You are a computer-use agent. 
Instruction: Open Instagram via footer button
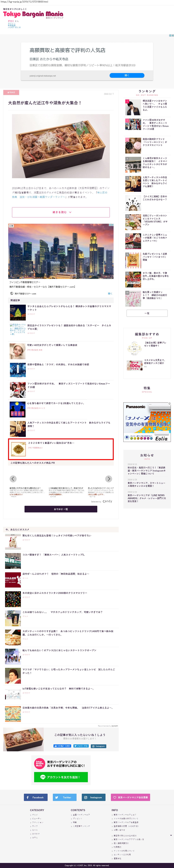pyautogui.click(x=93, y=797)
